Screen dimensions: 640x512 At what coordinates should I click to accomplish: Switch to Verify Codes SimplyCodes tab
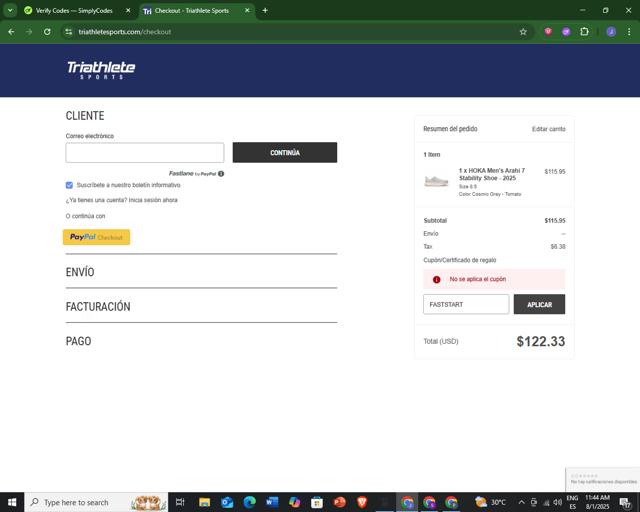click(x=74, y=11)
